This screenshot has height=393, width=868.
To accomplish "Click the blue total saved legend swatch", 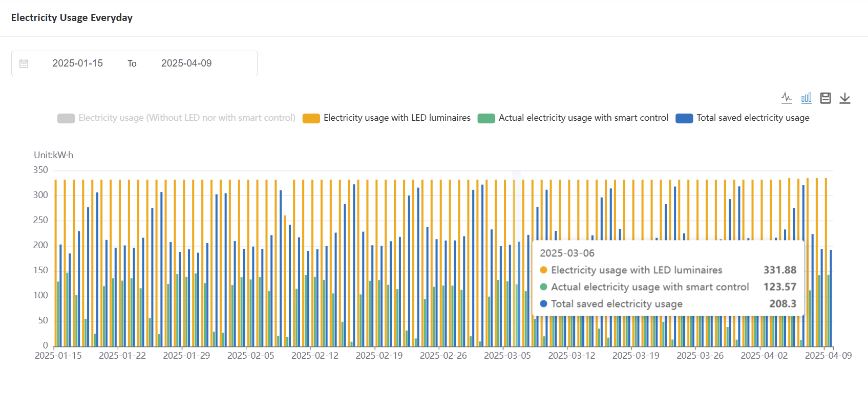I will coord(684,118).
